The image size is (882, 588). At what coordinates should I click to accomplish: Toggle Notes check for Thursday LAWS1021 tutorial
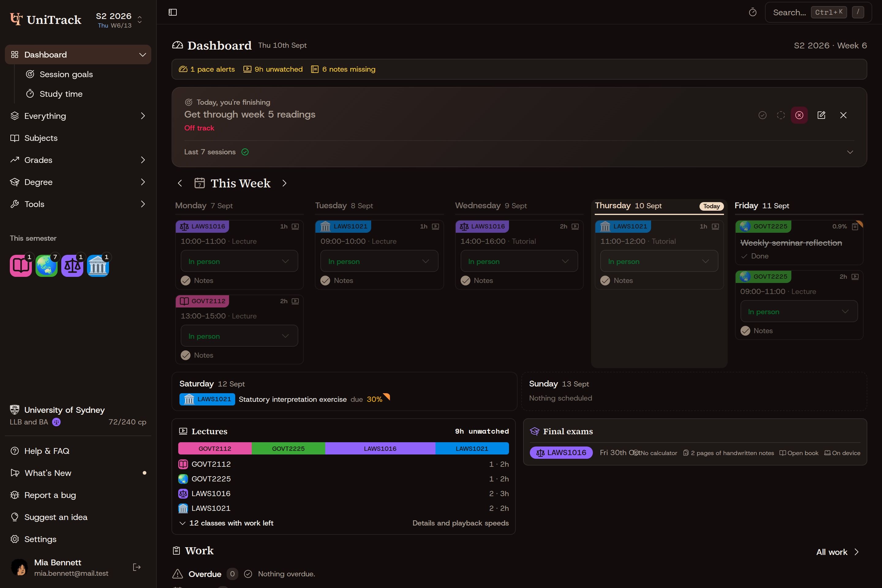point(605,281)
